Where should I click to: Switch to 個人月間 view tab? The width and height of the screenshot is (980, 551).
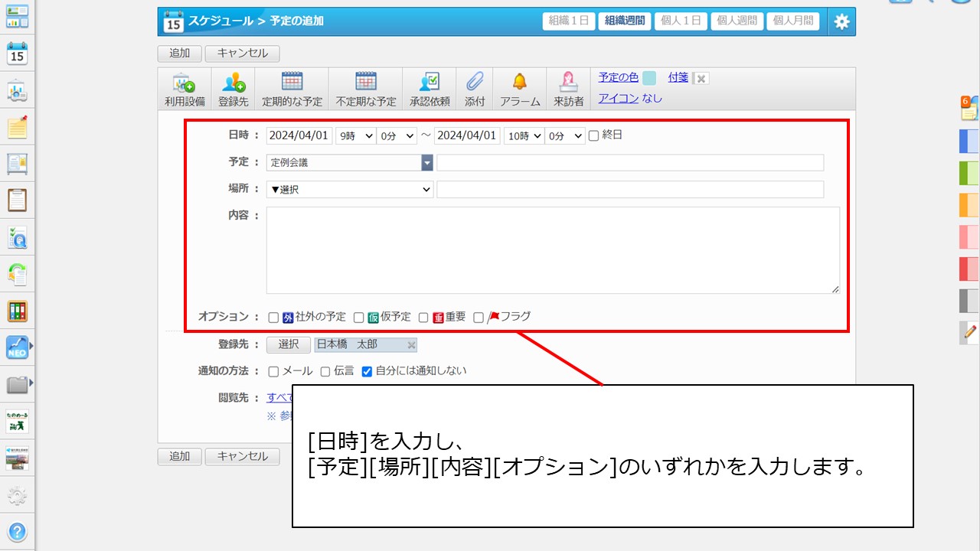[x=792, y=21]
